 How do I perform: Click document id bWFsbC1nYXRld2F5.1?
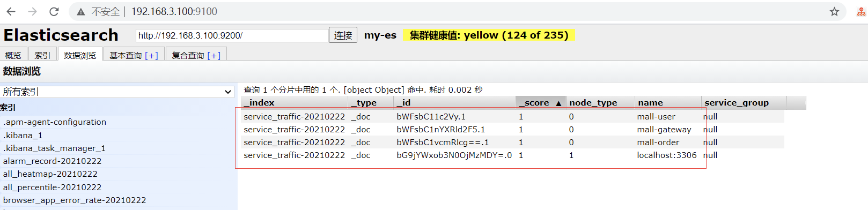(x=440, y=129)
